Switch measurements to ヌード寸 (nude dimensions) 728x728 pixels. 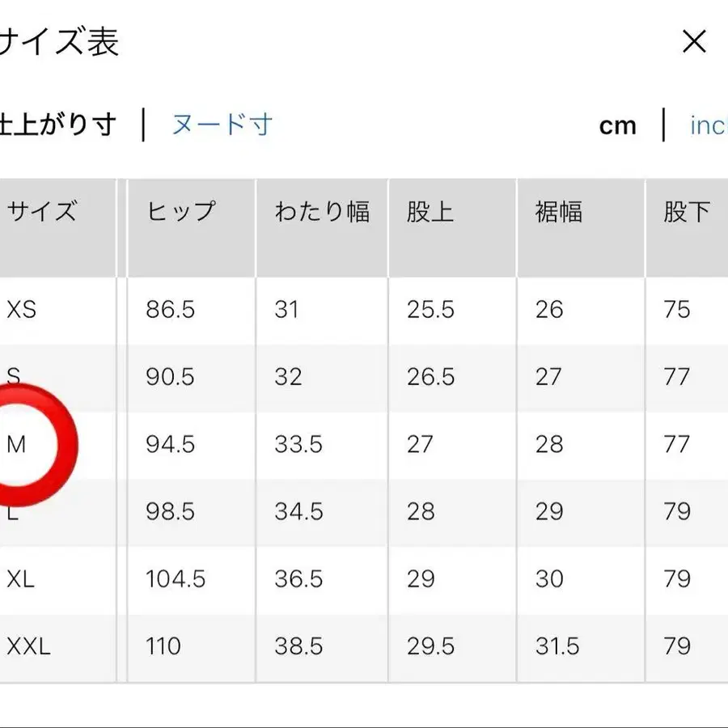(220, 125)
